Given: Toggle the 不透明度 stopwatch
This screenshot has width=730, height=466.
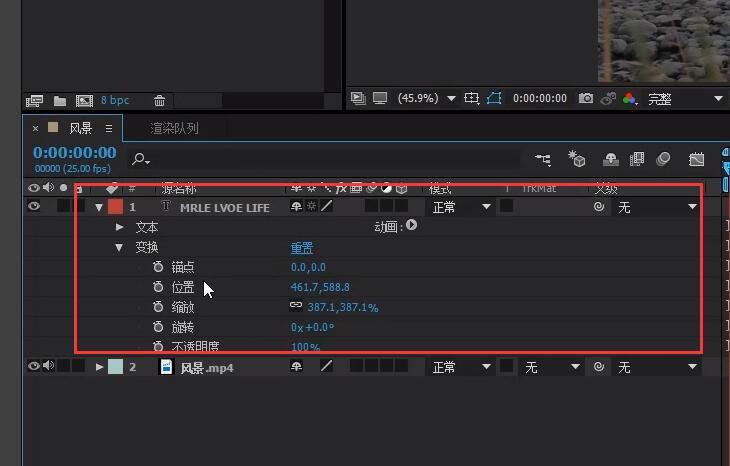Looking at the screenshot, I should click(x=158, y=346).
